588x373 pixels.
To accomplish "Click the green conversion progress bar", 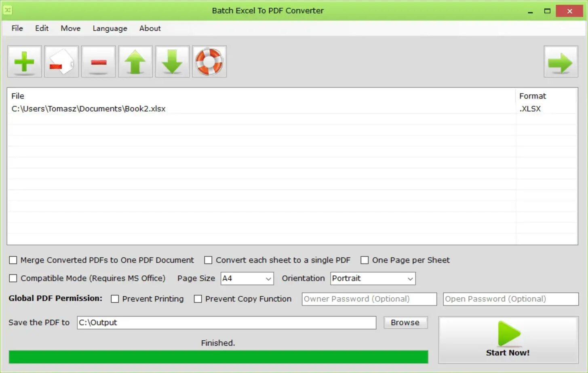I will click(x=218, y=357).
